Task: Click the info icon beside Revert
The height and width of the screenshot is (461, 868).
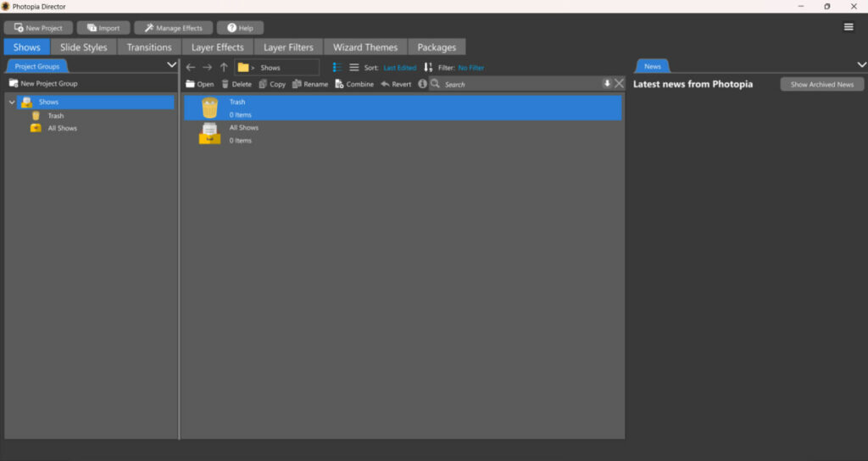Action: pyautogui.click(x=422, y=84)
